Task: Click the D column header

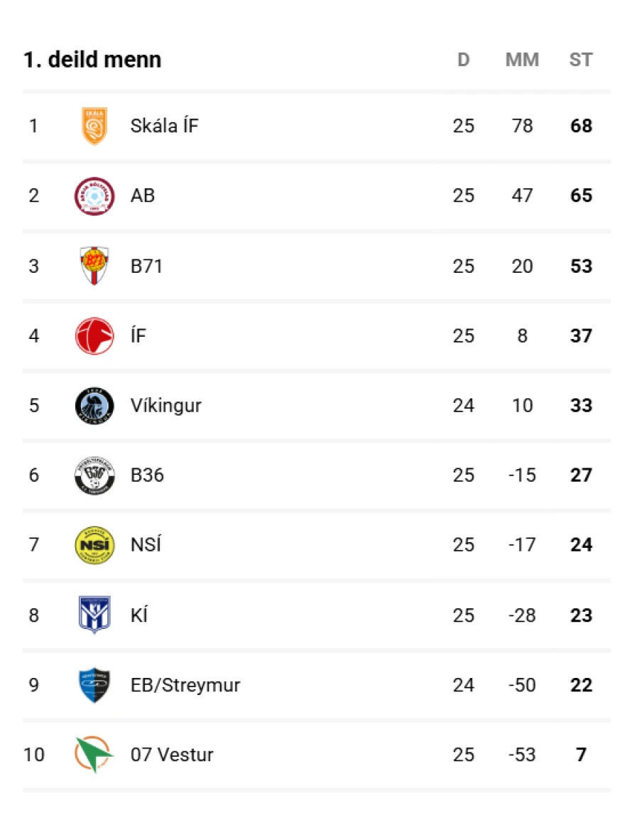Action: pyautogui.click(x=463, y=60)
